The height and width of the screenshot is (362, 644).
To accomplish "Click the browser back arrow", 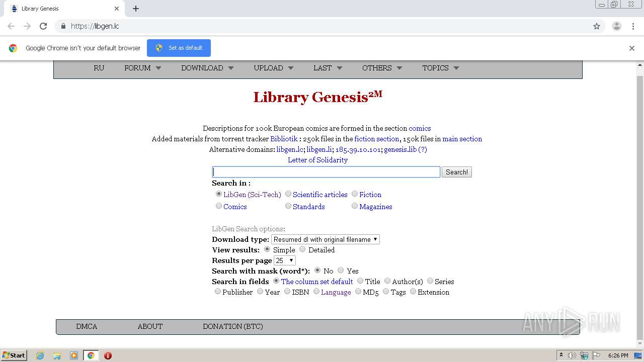I will pos(11,26).
